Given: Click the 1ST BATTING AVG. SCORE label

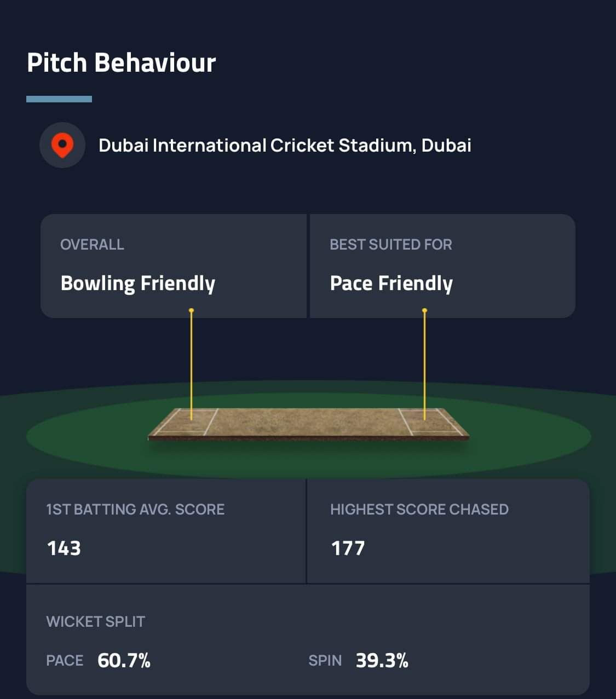Looking at the screenshot, I should (135, 509).
